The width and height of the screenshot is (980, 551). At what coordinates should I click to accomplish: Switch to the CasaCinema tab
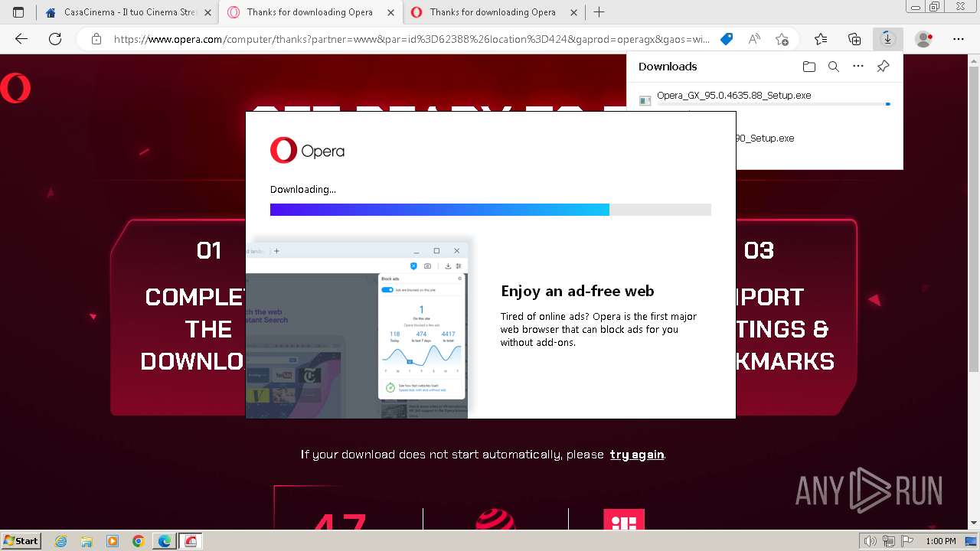tap(128, 12)
